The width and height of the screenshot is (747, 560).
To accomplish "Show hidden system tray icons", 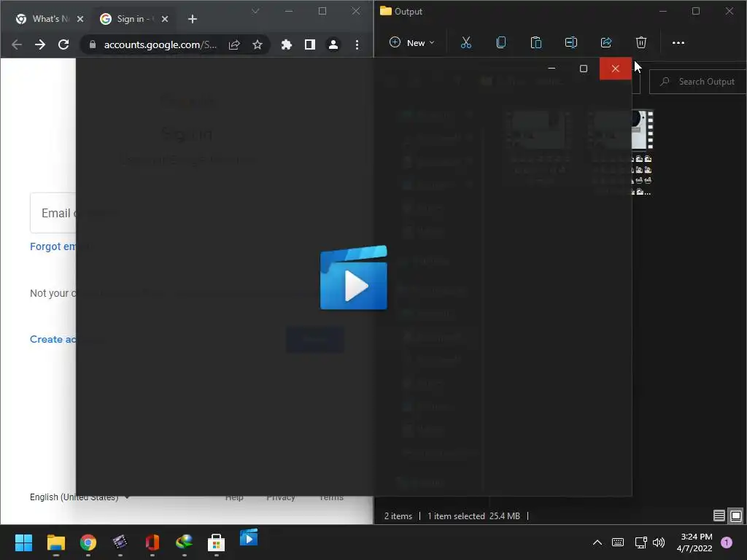I will 597,542.
